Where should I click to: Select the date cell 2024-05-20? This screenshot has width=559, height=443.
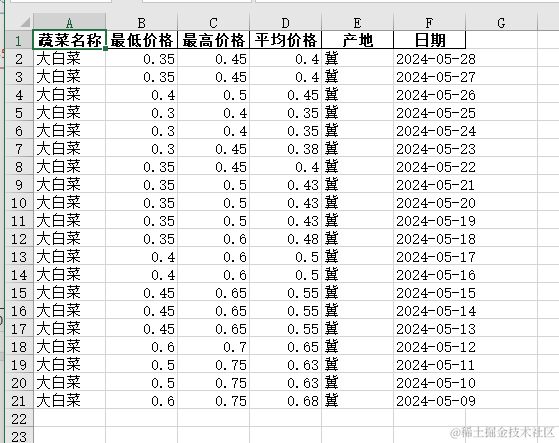click(x=430, y=202)
